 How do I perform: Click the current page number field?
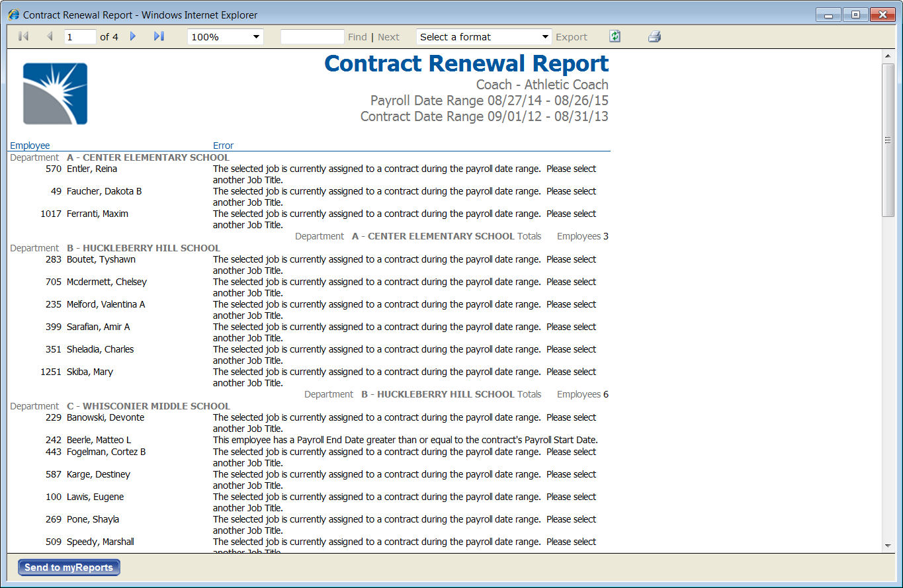tap(80, 37)
